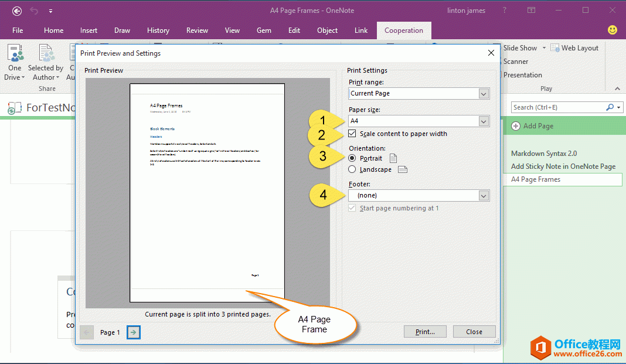
Task: Open the Edit tab
Action: pos(294,30)
